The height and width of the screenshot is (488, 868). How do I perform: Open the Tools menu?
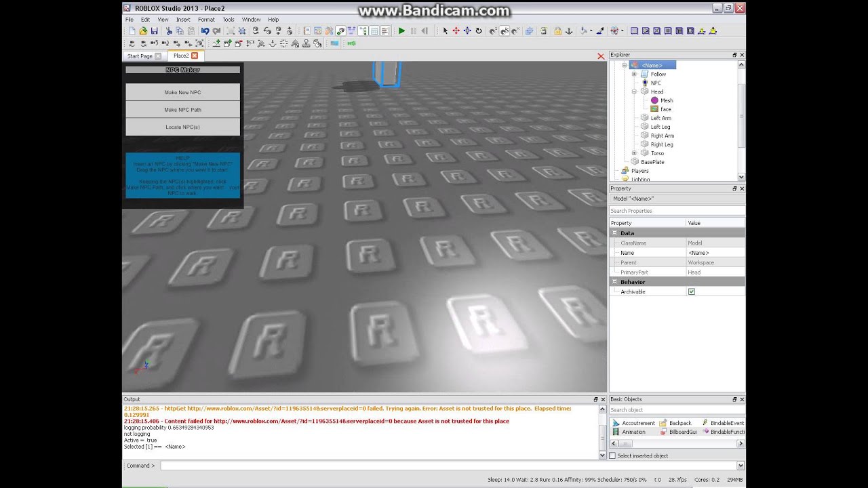(x=229, y=20)
